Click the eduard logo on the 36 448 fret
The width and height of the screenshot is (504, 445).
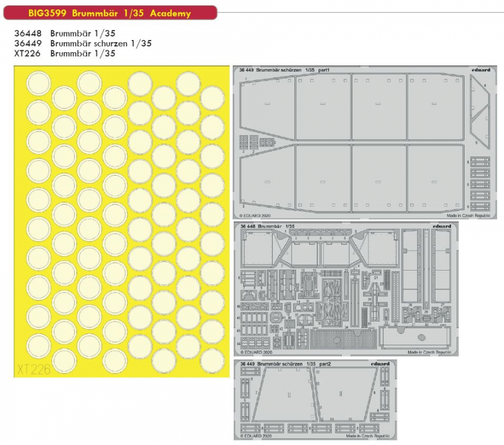click(441, 227)
